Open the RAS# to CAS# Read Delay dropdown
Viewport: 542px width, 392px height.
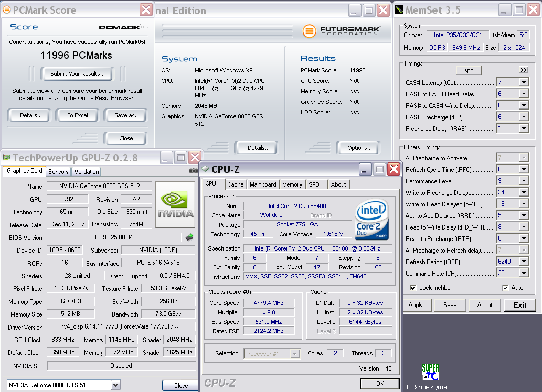(x=524, y=94)
